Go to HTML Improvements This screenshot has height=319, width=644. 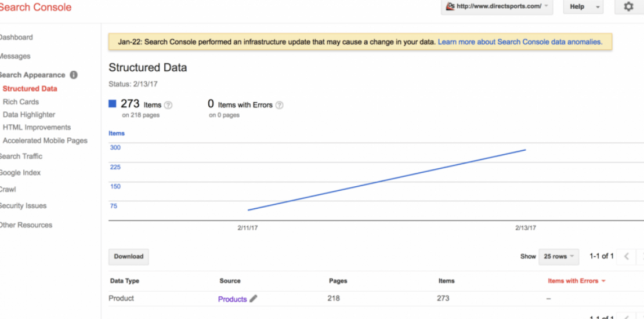point(37,127)
